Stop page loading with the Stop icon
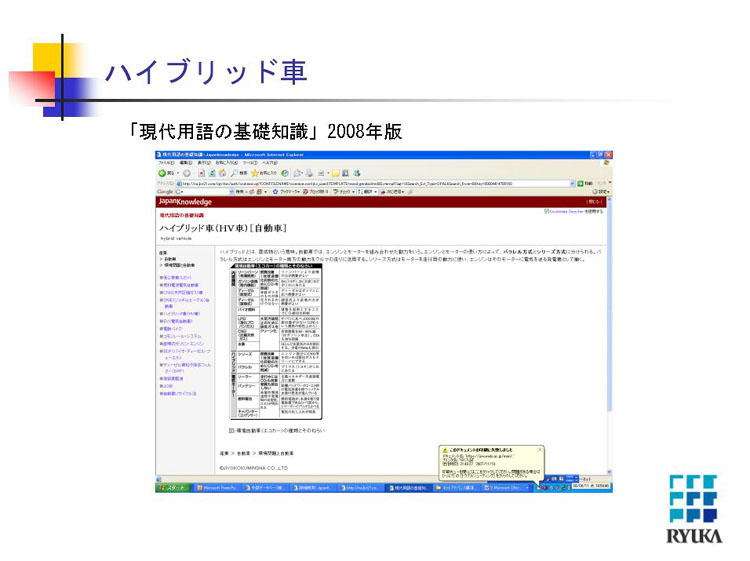This screenshot has width=750, height=561. pos(201,173)
